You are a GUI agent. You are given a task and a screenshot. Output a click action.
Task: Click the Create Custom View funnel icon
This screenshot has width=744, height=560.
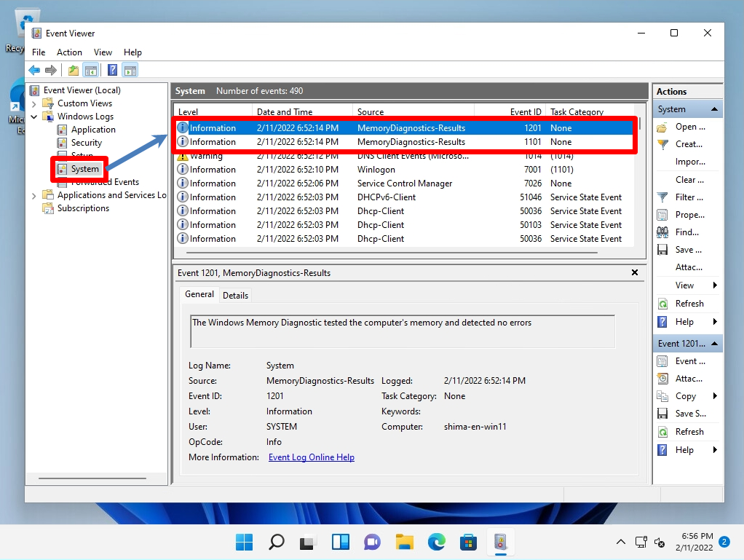coord(662,145)
